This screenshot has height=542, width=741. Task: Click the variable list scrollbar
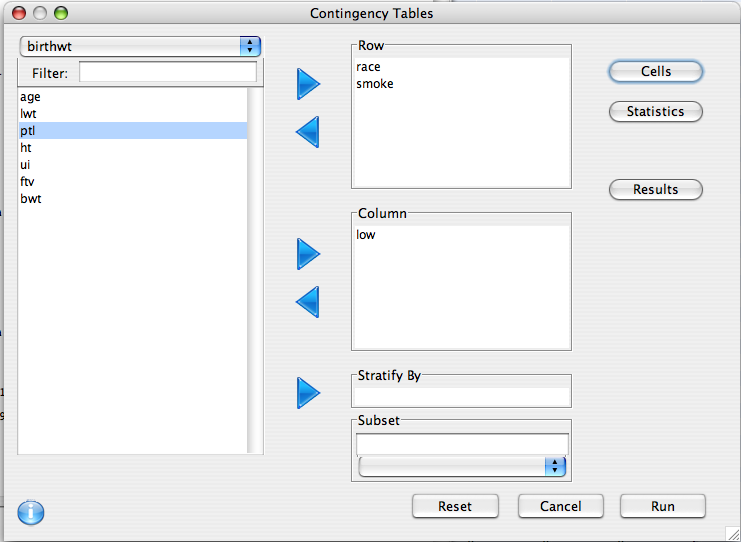click(255, 270)
